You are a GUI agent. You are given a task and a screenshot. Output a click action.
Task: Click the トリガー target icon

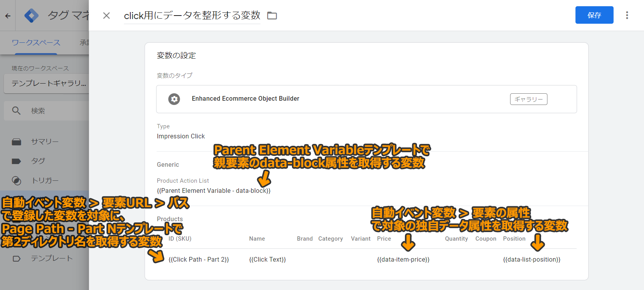pos(16,180)
